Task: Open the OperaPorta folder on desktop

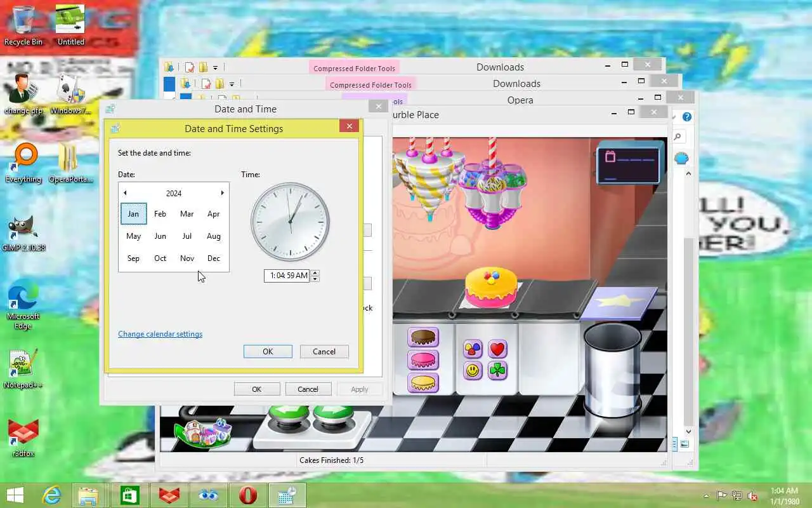Action: pyautogui.click(x=70, y=163)
